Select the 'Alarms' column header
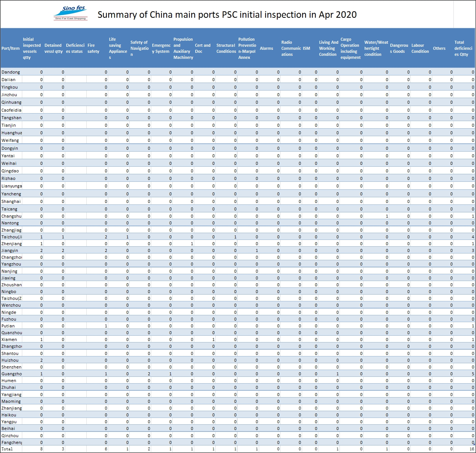 266,48
